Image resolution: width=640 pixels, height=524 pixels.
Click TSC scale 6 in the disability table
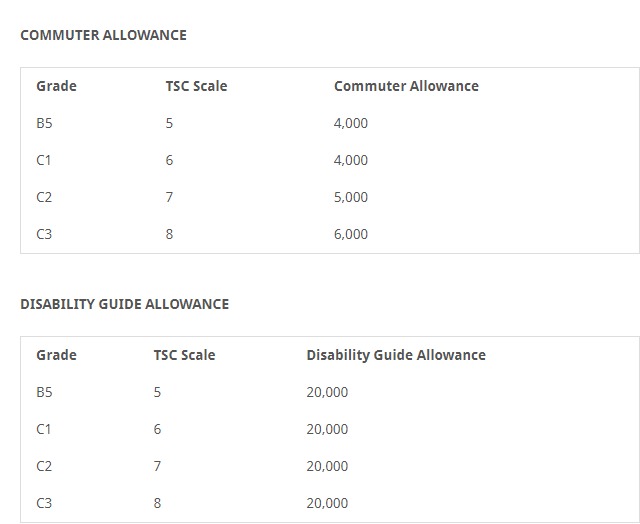[x=157, y=429]
